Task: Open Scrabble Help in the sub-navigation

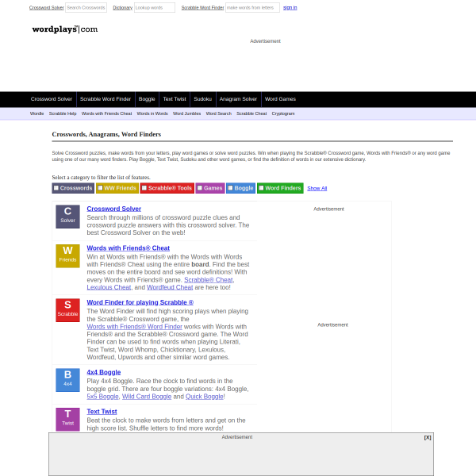Action: (63, 113)
